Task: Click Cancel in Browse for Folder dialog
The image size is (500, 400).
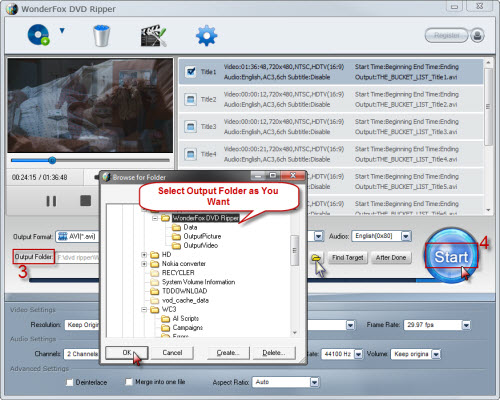Action: (172, 353)
